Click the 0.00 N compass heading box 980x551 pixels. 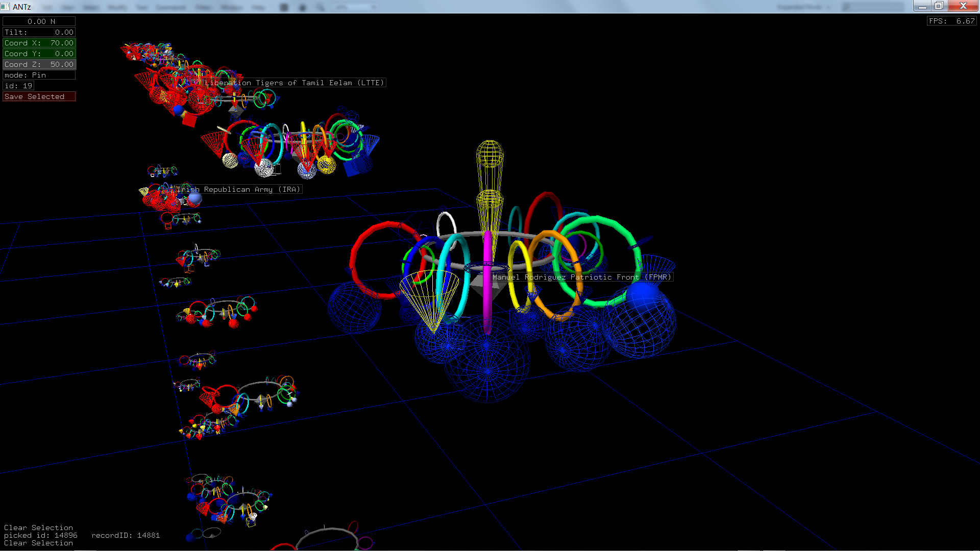coord(39,21)
